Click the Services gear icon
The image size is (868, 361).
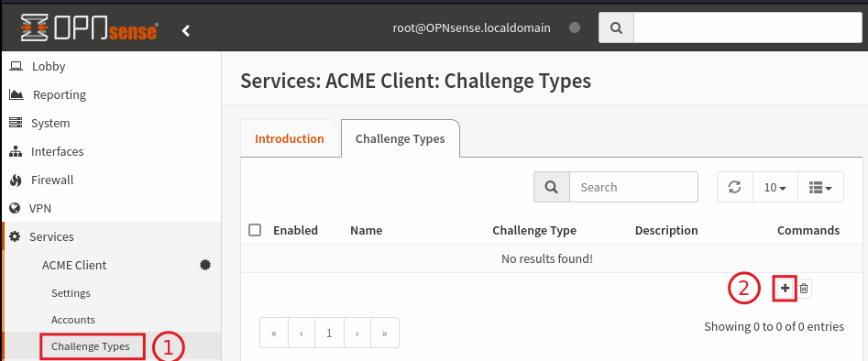pyautogui.click(x=15, y=236)
